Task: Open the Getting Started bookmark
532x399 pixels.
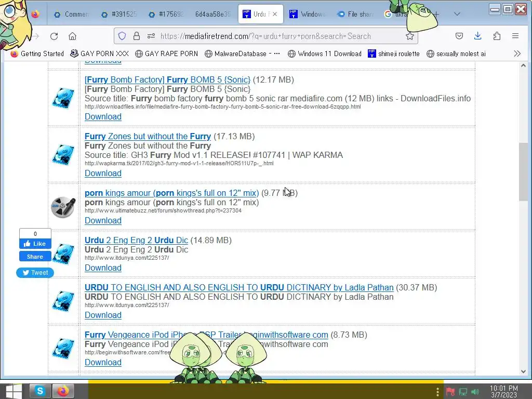Action: coord(37,54)
